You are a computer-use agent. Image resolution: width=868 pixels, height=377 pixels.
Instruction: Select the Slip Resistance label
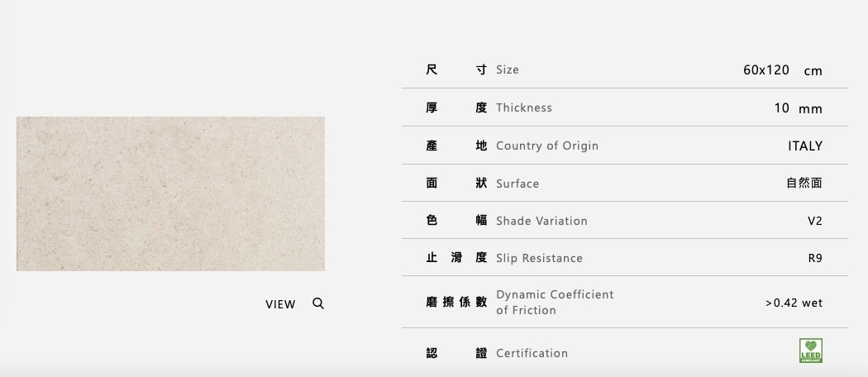[539, 258]
